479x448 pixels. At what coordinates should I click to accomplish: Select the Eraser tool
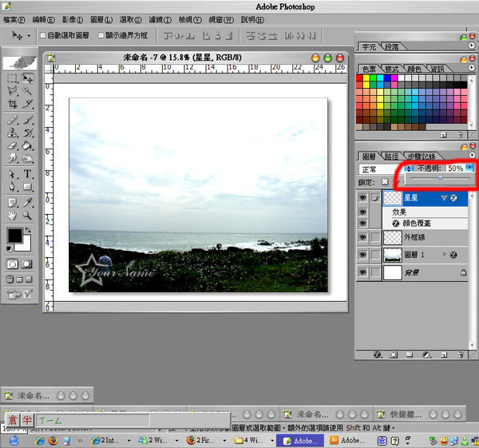pyautogui.click(x=12, y=145)
